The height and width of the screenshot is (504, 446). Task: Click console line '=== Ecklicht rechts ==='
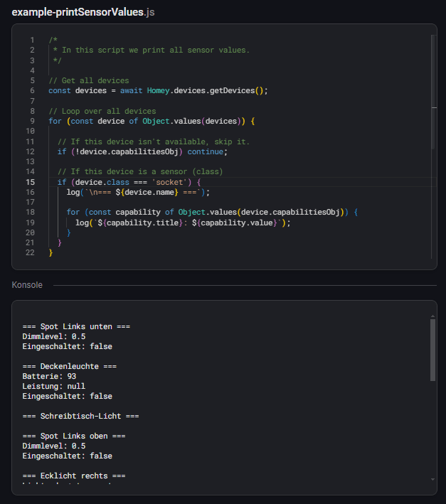coord(74,476)
